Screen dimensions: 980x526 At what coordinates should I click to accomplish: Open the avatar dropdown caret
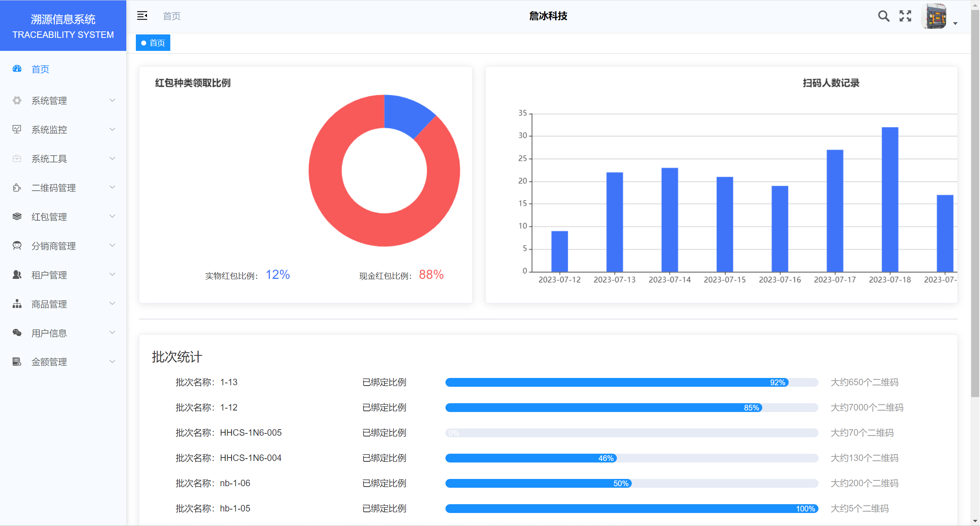pos(955,24)
